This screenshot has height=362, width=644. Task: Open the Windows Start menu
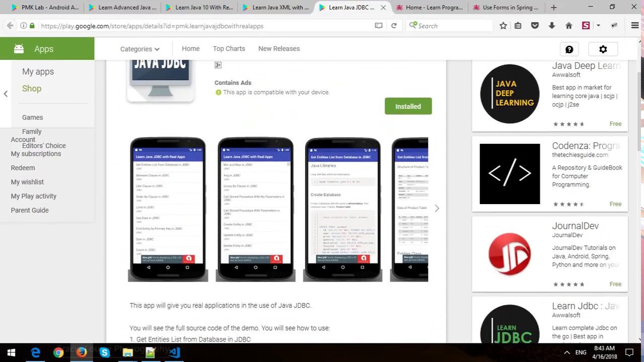[11, 352]
